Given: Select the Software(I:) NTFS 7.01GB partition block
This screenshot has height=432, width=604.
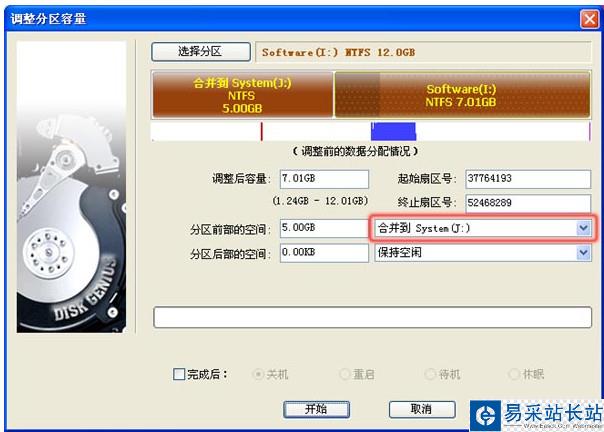Looking at the screenshot, I should 462,95.
